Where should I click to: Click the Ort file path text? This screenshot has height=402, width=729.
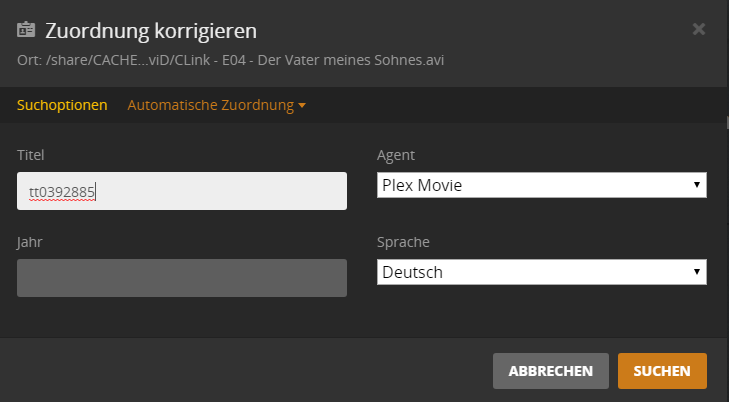coord(231,60)
